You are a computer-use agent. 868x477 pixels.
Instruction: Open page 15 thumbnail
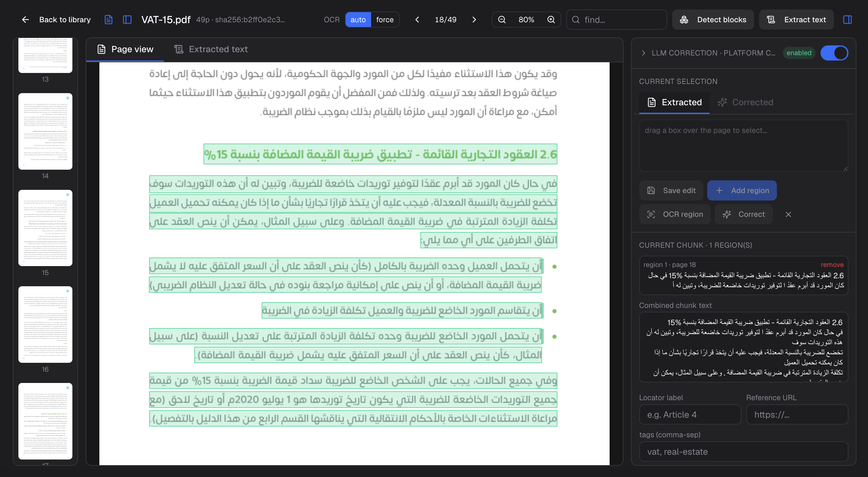point(45,228)
